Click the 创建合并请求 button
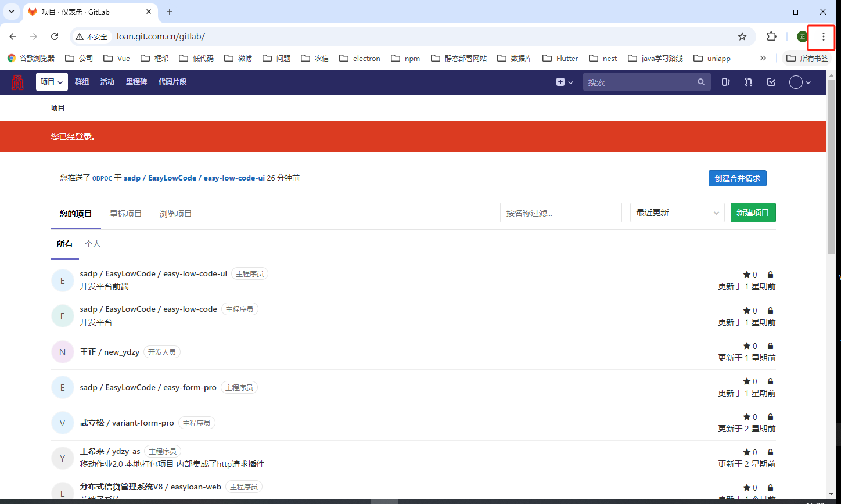This screenshot has height=504, width=841. 737,178
